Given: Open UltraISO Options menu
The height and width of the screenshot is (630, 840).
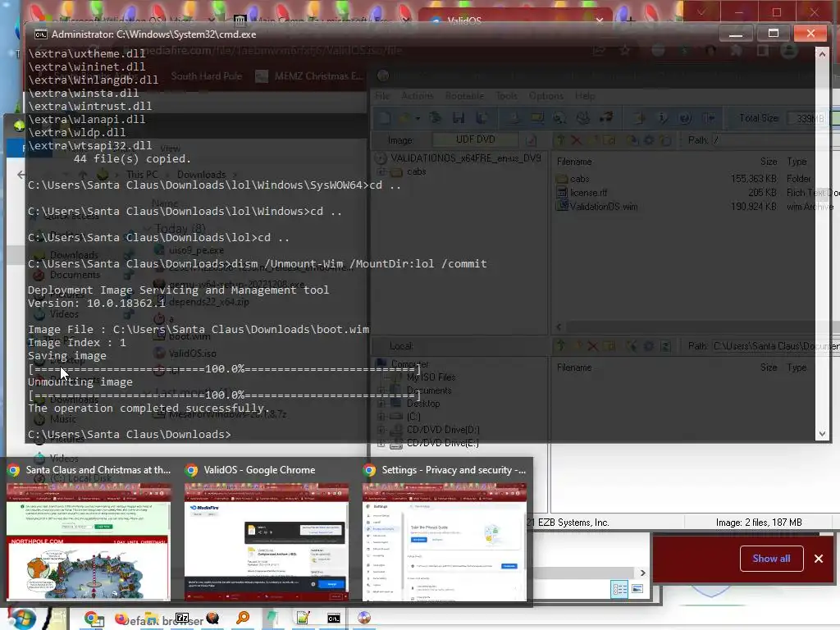Looking at the screenshot, I should (546, 96).
